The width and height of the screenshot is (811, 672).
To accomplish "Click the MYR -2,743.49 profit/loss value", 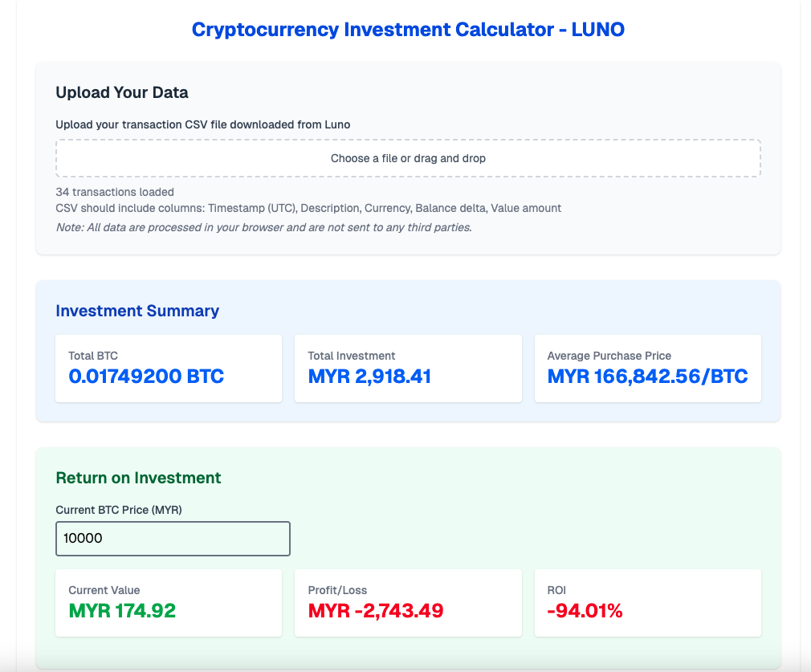I will [x=376, y=611].
